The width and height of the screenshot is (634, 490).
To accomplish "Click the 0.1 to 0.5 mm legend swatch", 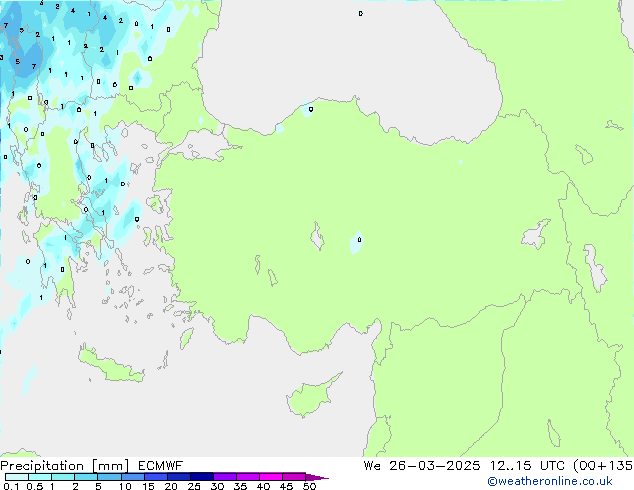I will tap(17, 477).
